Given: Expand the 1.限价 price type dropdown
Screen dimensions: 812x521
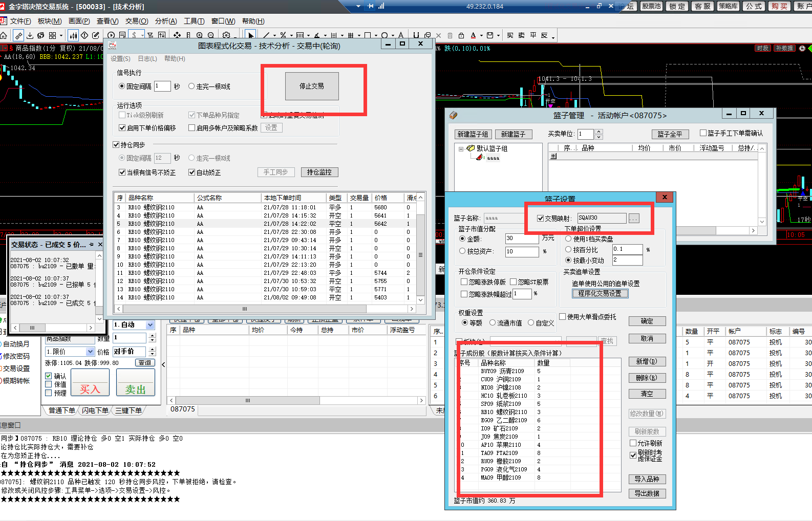Looking at the screenshot, I should (90, 352).
